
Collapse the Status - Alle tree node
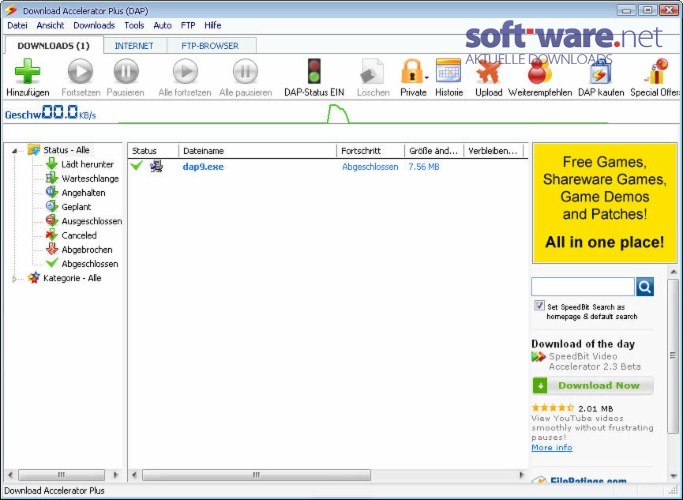click(14, 151)
